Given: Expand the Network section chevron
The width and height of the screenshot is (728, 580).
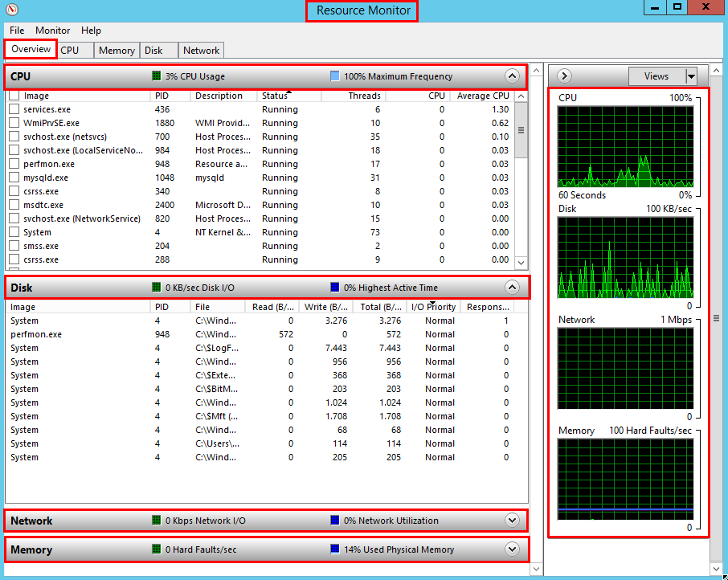Looking at the screenshot, I should 512,520.
